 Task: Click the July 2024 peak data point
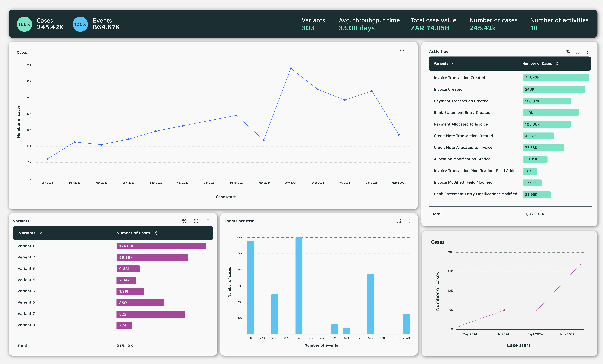pos(291,68)
